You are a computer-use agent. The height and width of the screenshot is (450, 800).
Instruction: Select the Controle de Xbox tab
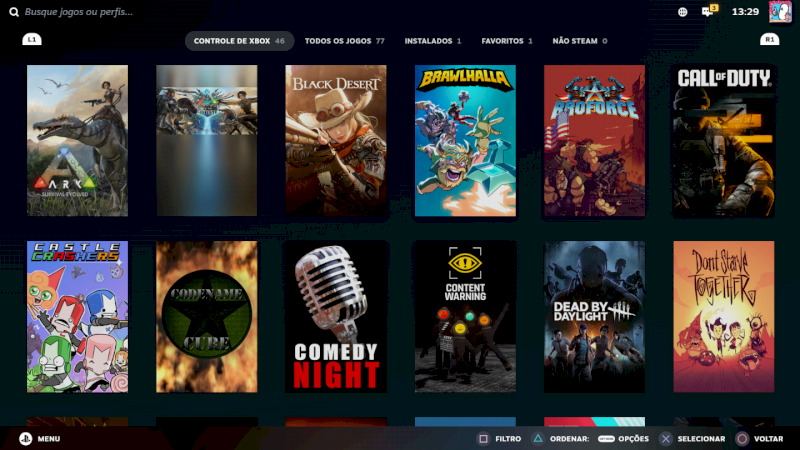coord(239,41)
